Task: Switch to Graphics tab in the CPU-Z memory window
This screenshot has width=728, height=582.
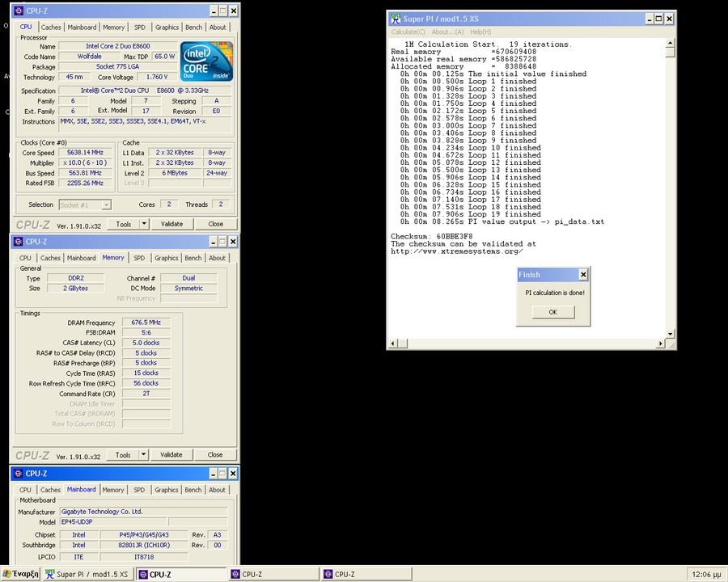Action: tap(166, 258)
